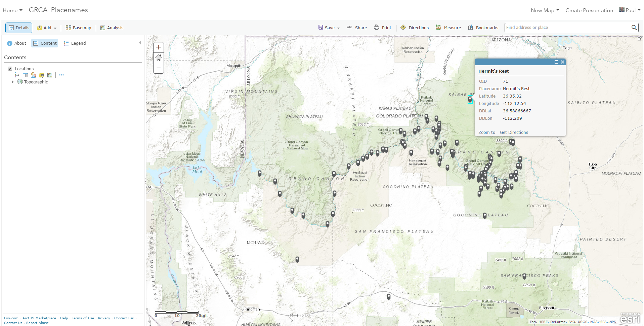Open the Contact Us link
Screen dimensions: 644x326
13,323
